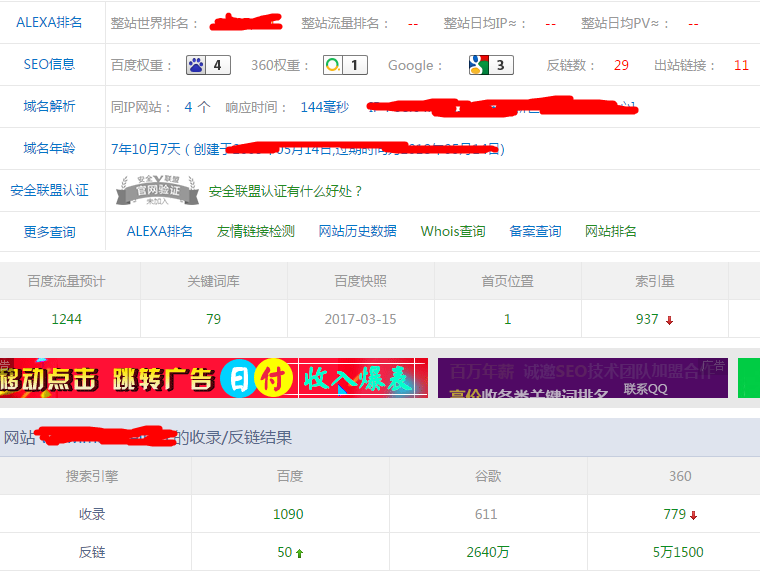Click the 百度 column header in results
The height and width of the screenshot is (581, 760).
[x=290, y=476]
